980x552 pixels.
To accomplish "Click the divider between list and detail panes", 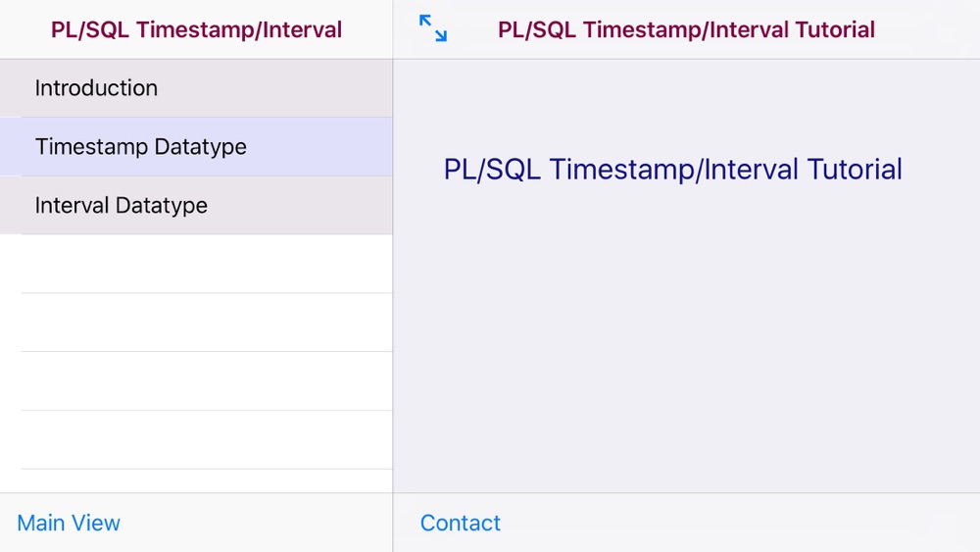I will click(393, 276).
